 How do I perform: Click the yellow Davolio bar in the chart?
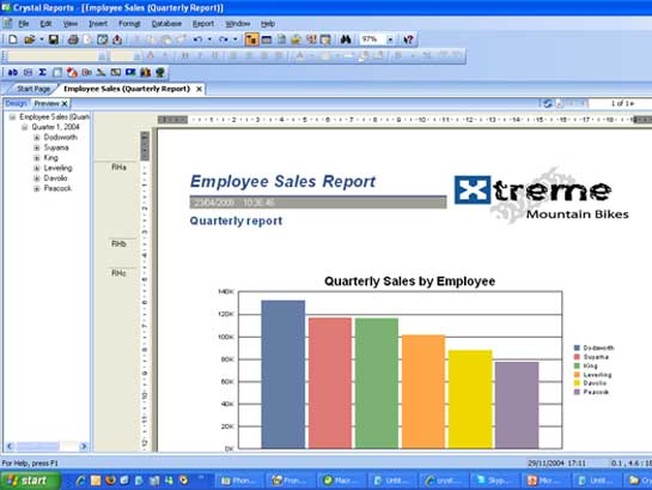point(470,399)
